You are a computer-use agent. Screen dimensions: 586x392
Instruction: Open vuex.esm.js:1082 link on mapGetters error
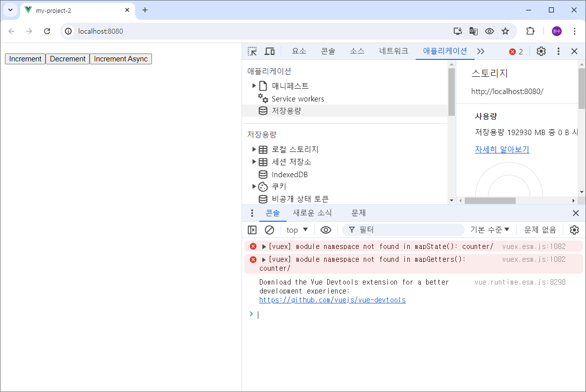tap(534, 259)
